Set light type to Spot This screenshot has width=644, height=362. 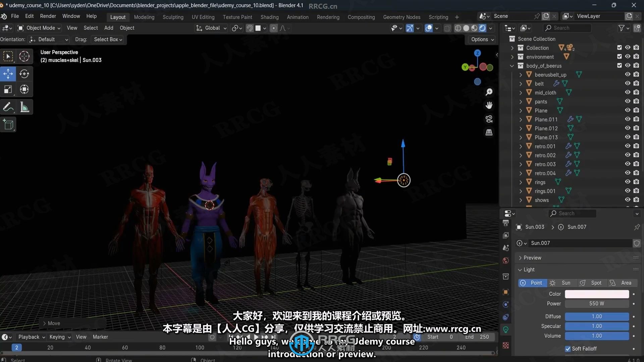pos(592,283)
